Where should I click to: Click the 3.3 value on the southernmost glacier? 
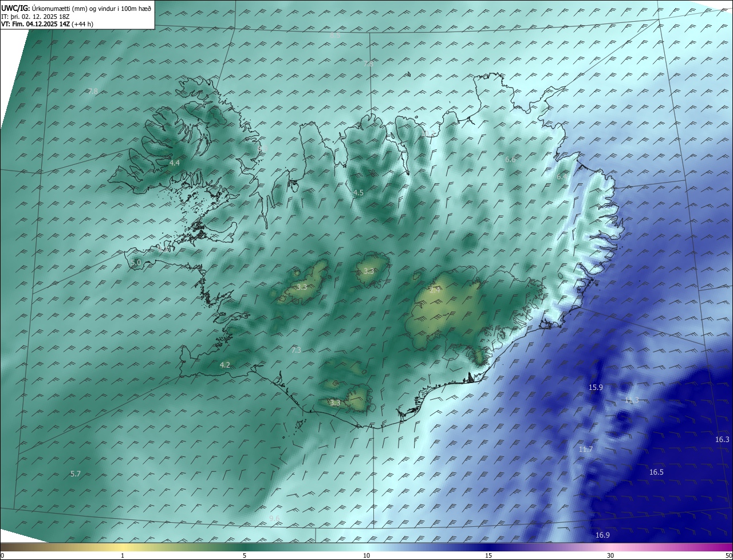[336, 403]
